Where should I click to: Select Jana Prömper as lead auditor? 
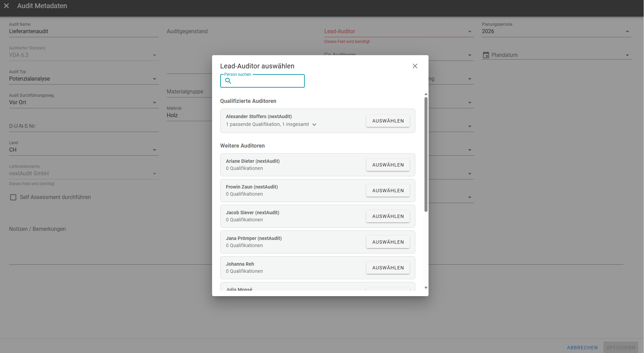pos(388,242)
